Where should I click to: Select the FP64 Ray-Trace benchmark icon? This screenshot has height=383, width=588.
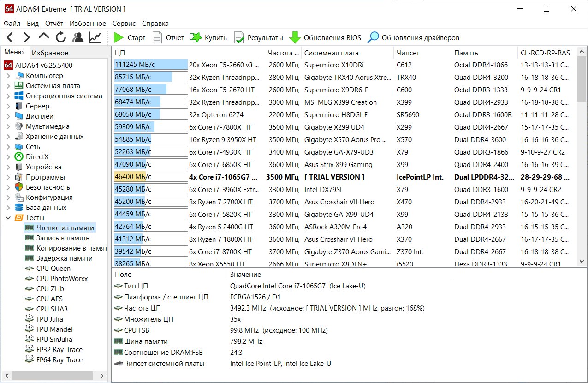[x=30, y=360]
